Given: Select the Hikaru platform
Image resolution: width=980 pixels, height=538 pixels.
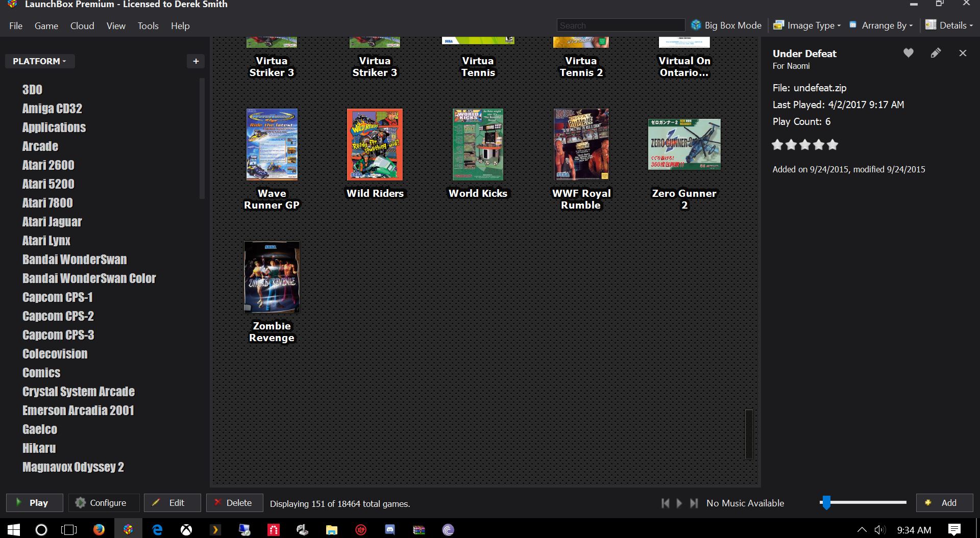Looking at the screenshot, I should (x=39, y=448).
